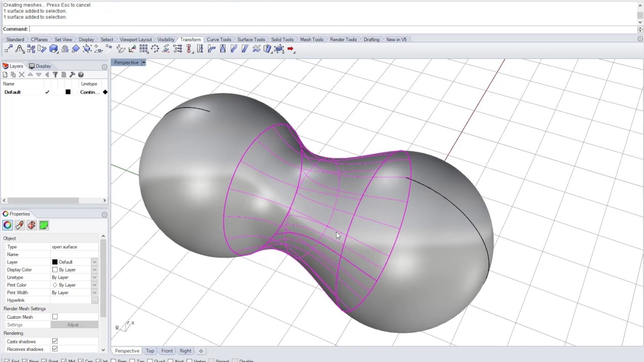The height and width of the screenshot is (362, 644).
Task: Toggle Receives shadows checkbox
Action: (x=55, y=349)
